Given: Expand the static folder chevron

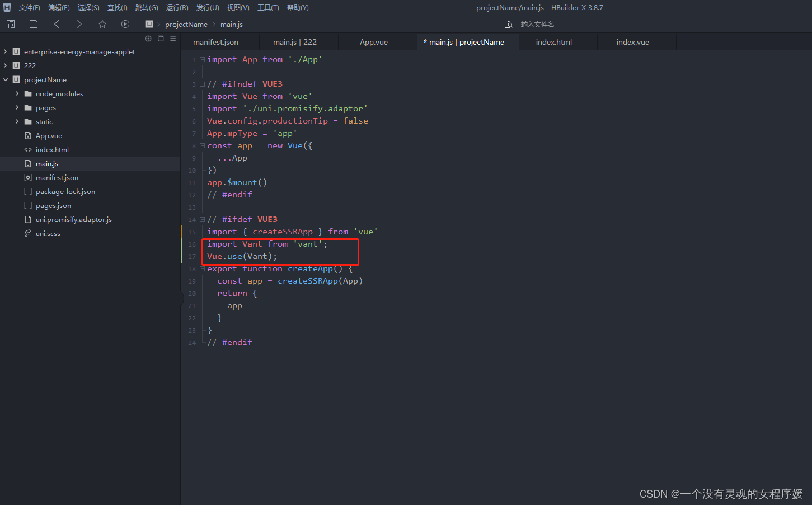Looking at the screenshot, I should [x=17, y=121].
